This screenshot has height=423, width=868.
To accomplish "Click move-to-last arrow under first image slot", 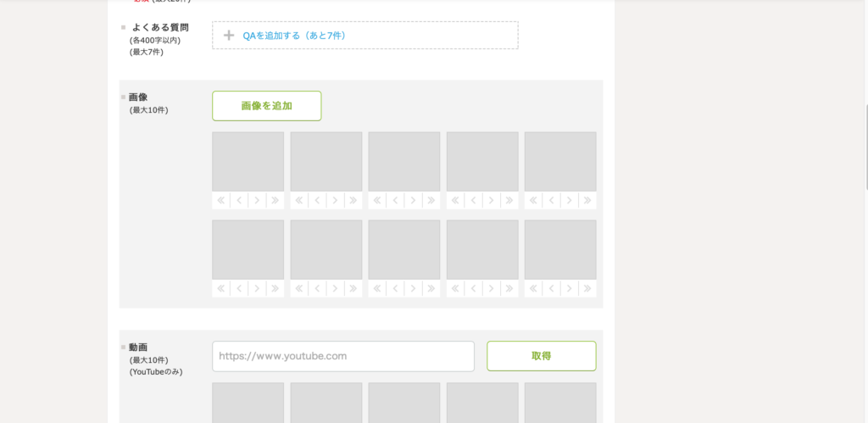I will [275, 201].
